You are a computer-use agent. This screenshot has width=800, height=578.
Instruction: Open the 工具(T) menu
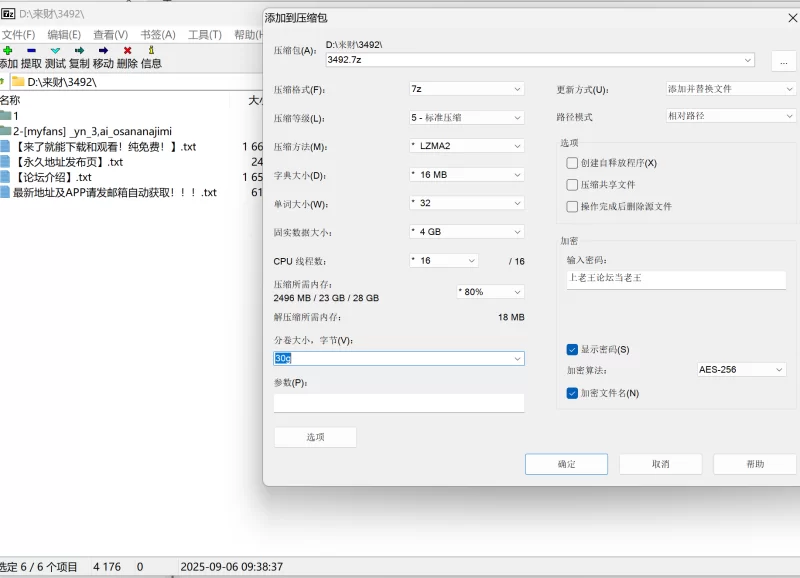205,35
